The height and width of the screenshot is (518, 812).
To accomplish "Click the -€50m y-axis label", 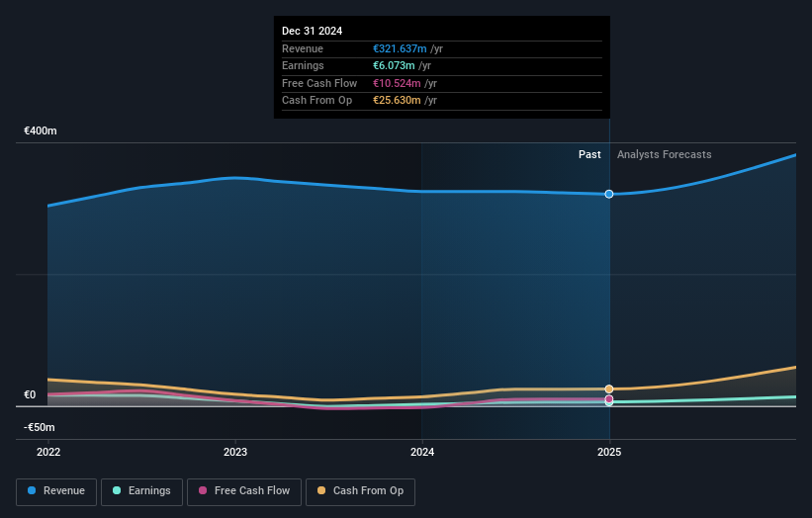I will 40,427.
